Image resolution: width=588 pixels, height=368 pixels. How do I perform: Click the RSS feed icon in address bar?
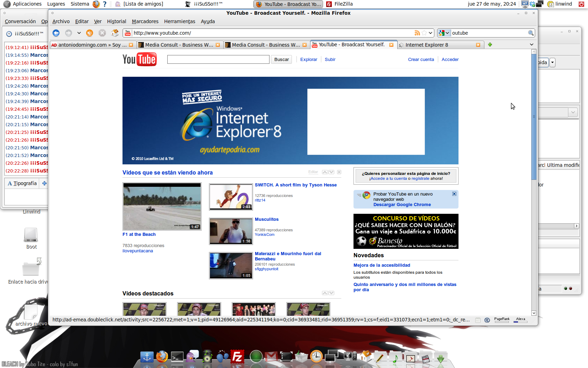pos(417,33)
